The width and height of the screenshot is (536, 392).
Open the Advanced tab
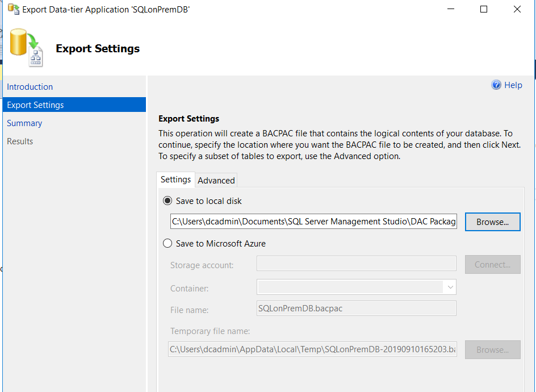tap(216, 180)
